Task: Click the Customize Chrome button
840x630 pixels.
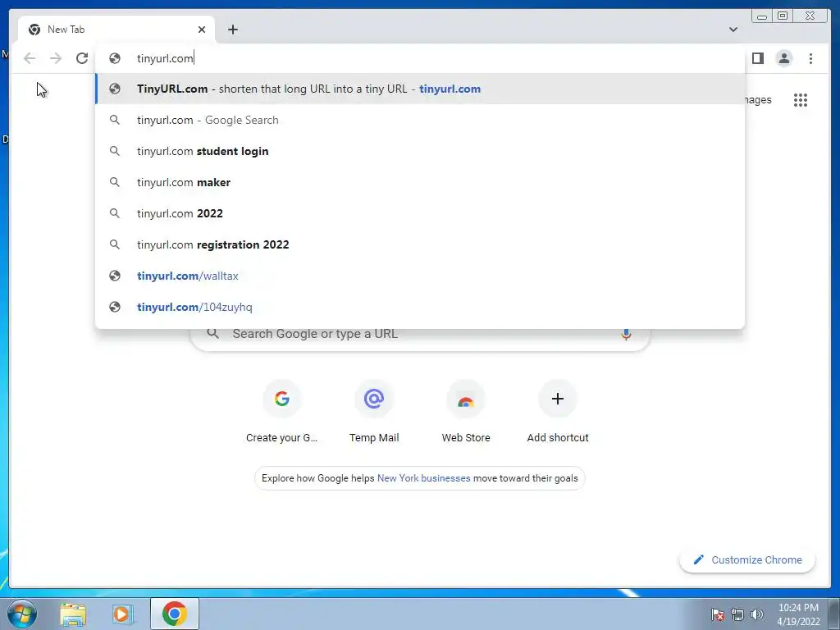Action: 747,559
